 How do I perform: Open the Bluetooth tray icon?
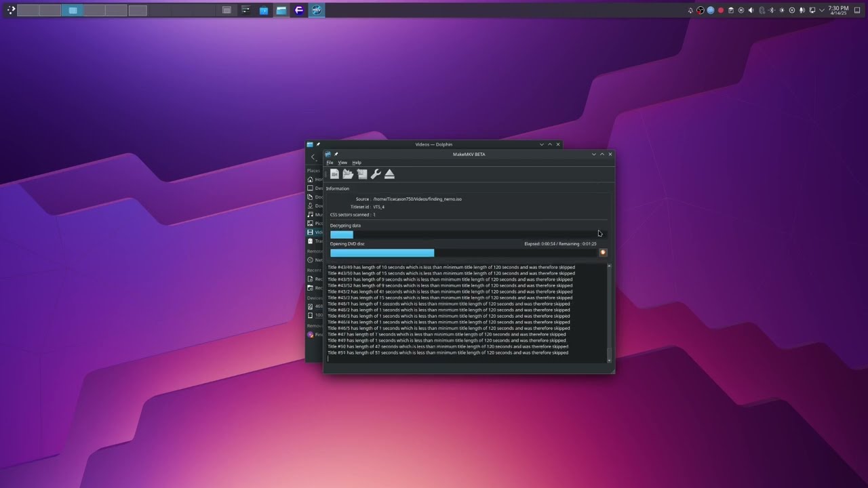(772, 10)
